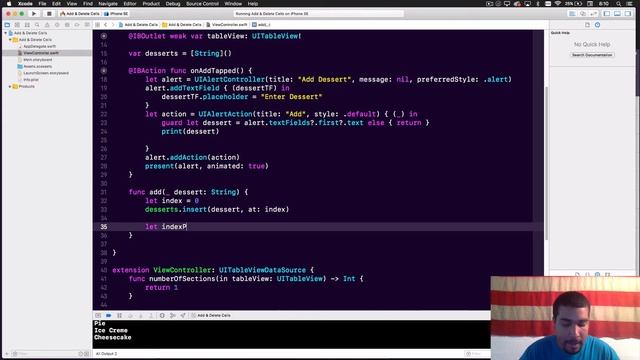Click the Stop button in Xcode toolbar

[x=49, y=13]
